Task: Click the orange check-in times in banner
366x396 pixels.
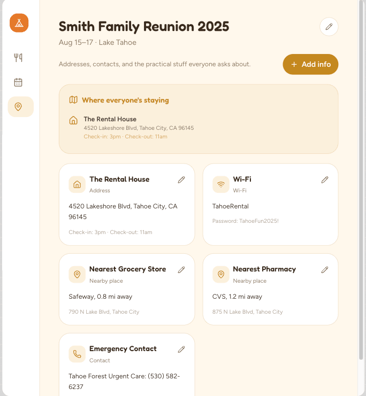Action: click(x=125, y=137)
